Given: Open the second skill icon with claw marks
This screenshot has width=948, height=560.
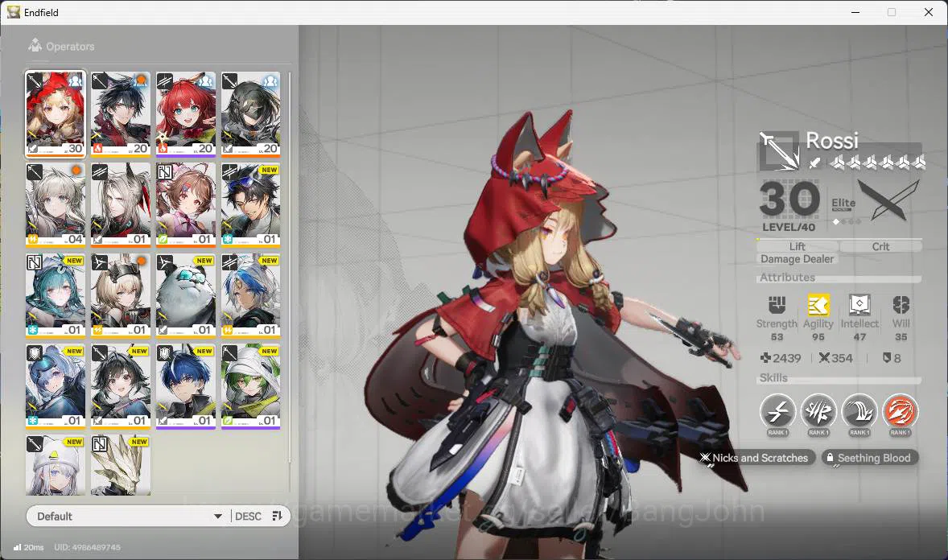Looking at the screenshot, I should point(818,413).
